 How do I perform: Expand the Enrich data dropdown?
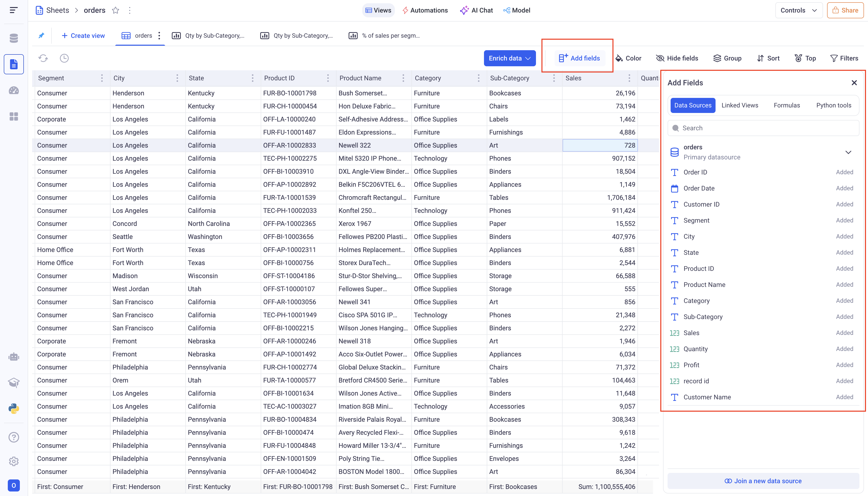[510, 58]
